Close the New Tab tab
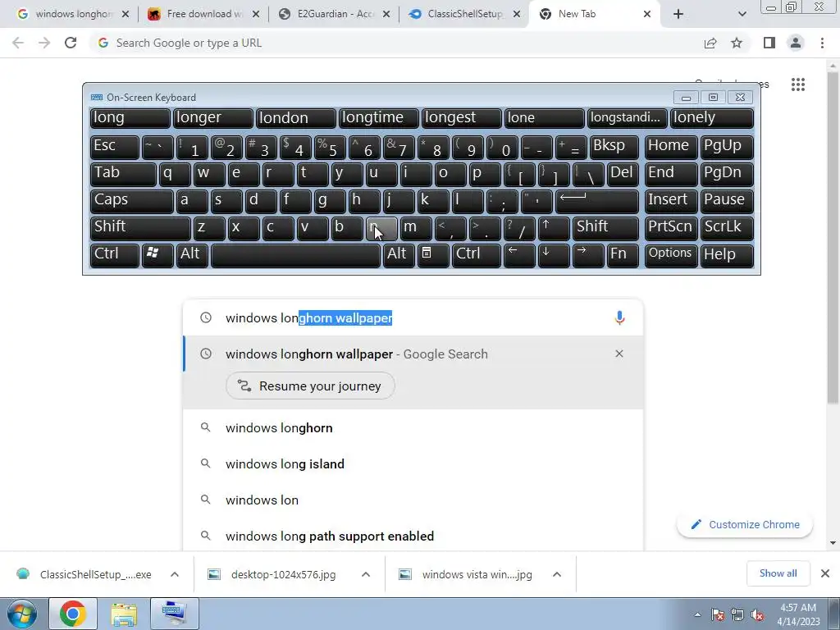The height and width of the screenshot is (630, 840). coord(647,14)
